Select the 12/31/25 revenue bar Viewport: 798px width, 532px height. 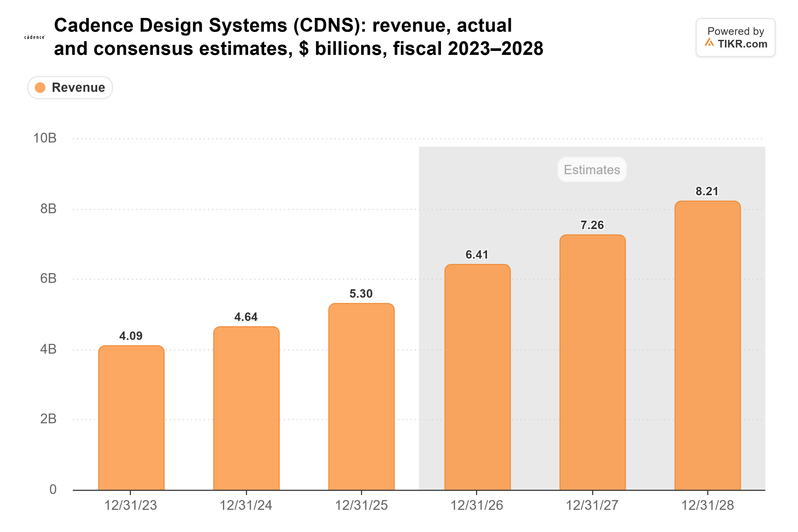tap(361, 397)
